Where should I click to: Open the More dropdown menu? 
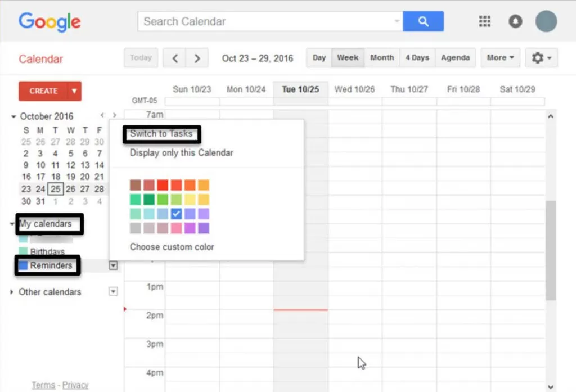500,58
